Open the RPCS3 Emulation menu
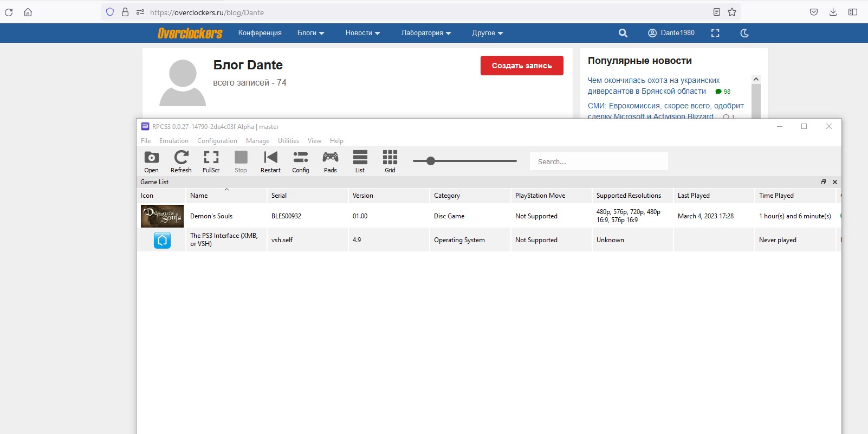The height and width of the screenshot is (434, 868). [174, 141]
